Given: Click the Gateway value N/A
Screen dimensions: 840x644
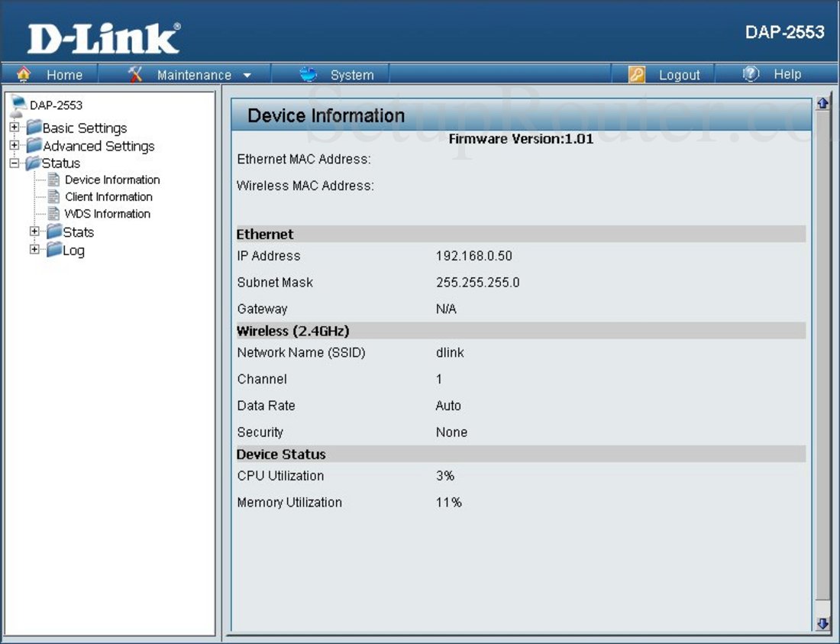Looking at the screenshot, I should [446, 309].
